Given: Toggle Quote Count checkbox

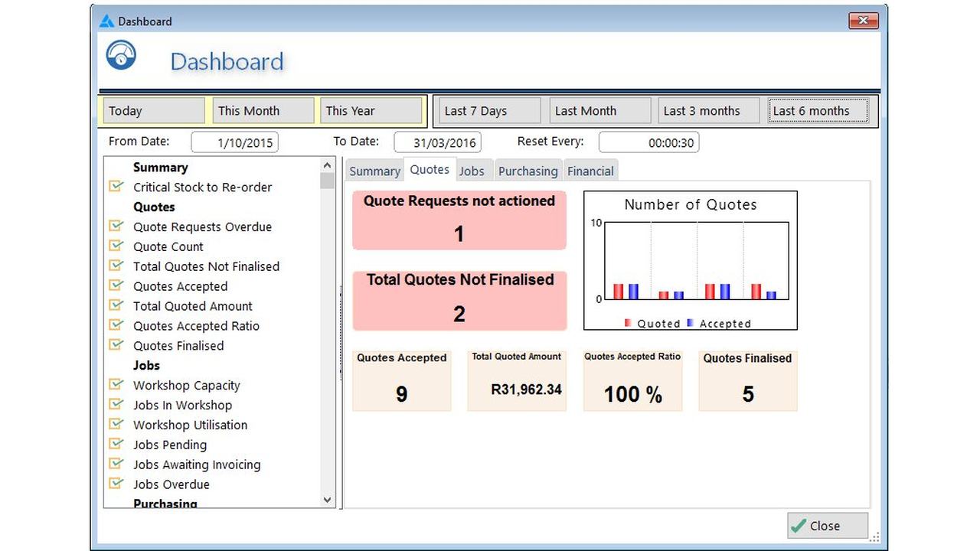Looking at the screenshot, I should pyautogui.click(x=116, y=246).
